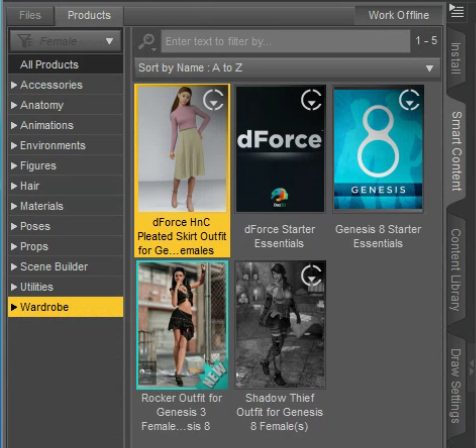
Task: Select the Props category
Action: (x=65, y=247)
